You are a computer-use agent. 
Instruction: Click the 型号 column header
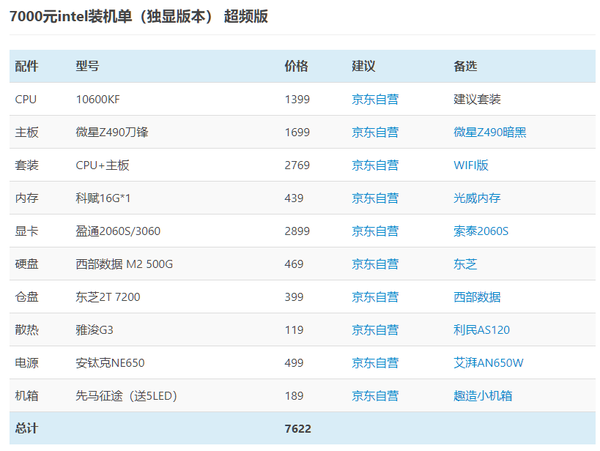pos(87,66)
